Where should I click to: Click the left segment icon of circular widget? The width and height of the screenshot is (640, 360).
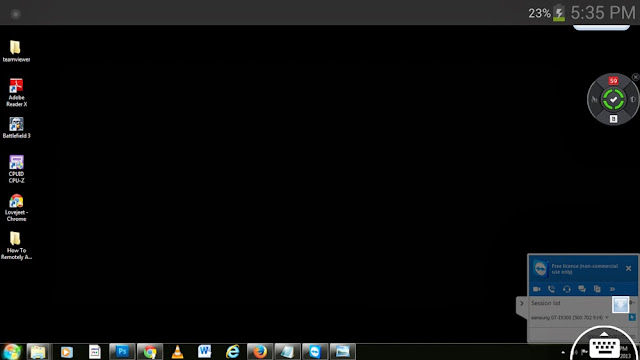pyautogui.click(x=594, y=99)
